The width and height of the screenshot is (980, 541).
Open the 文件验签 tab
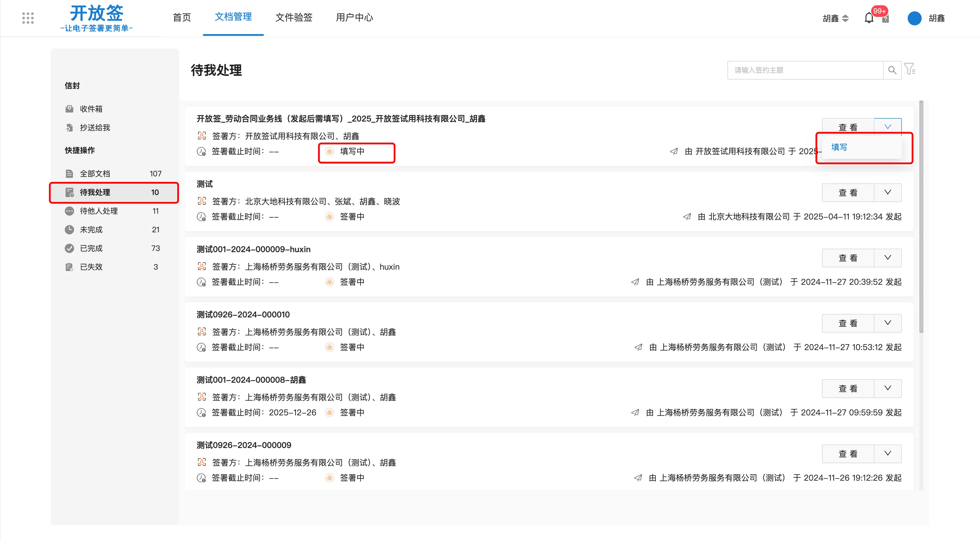coord(294,17)
